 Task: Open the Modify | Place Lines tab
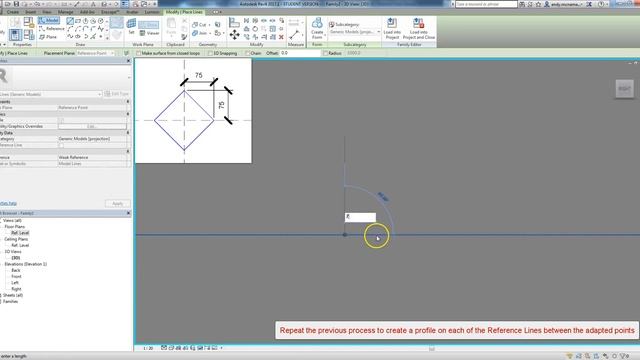pos(184,12)
